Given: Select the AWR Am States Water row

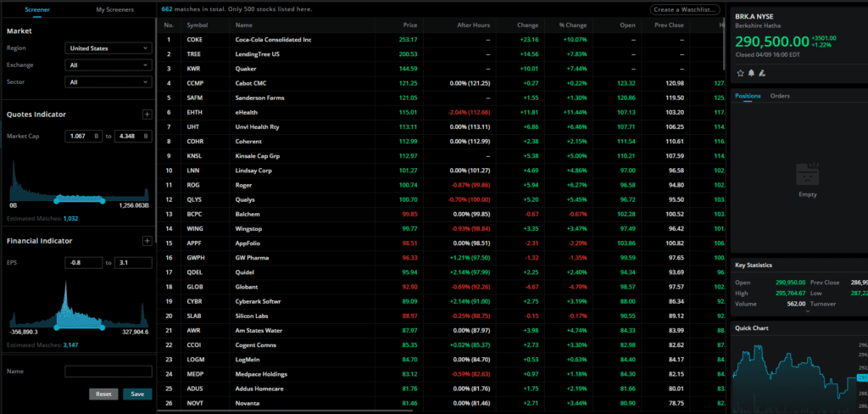Looking at the screenshot, I should (x=441, y=330).
